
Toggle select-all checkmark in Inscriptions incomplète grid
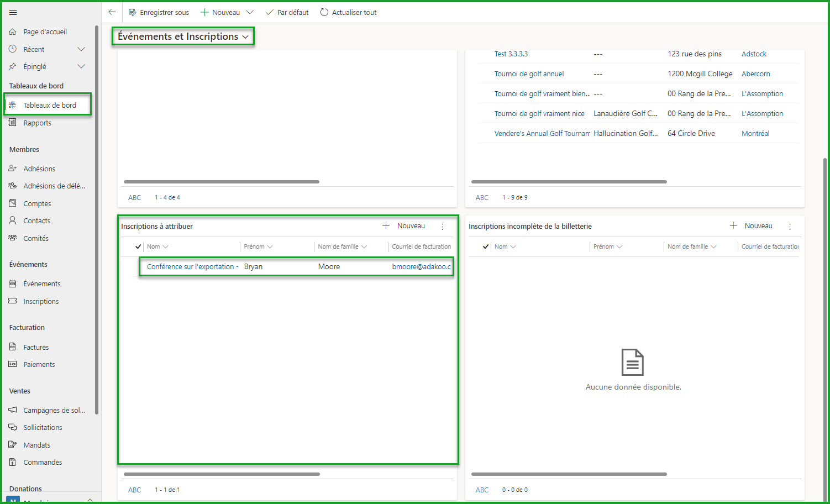click(486, 247)
